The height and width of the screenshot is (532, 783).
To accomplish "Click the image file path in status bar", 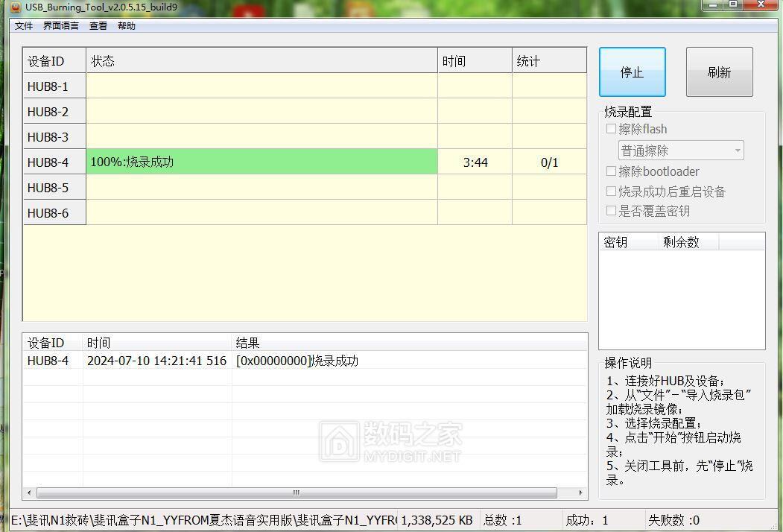I will [203, 521].
